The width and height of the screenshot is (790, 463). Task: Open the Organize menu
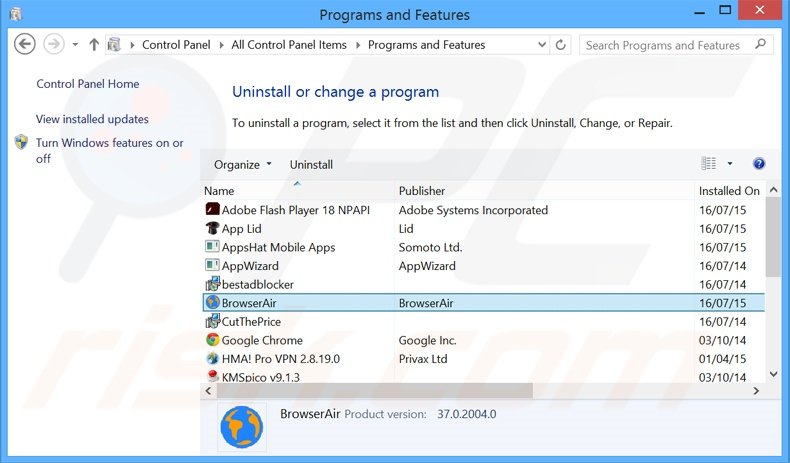point(242,165)
